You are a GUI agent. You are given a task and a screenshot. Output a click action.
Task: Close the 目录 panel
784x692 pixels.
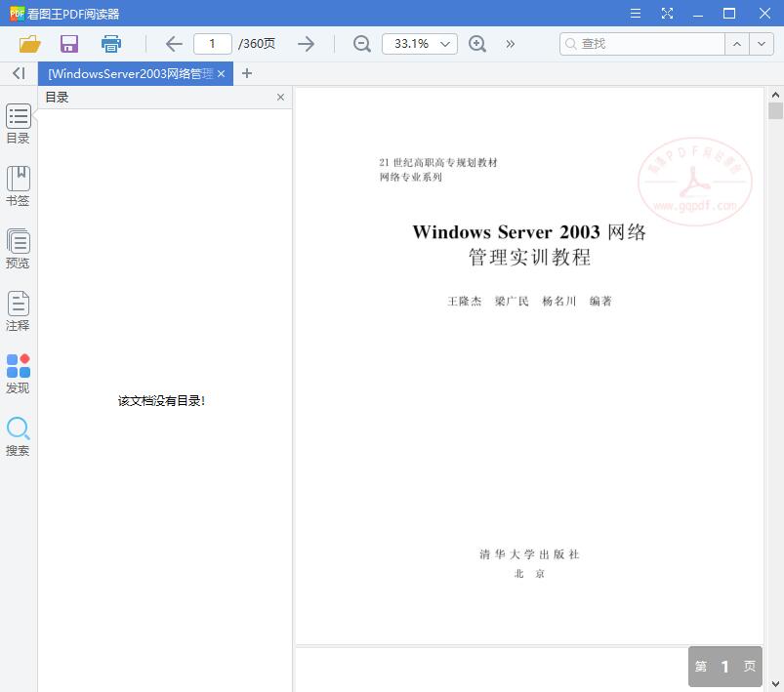(280, 97)
